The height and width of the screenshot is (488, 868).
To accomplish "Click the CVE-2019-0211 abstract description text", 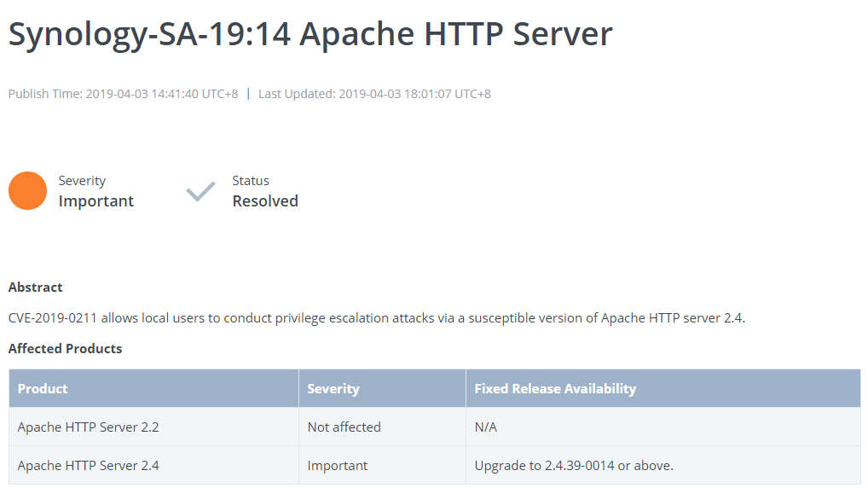I will (x=377, y=318).
